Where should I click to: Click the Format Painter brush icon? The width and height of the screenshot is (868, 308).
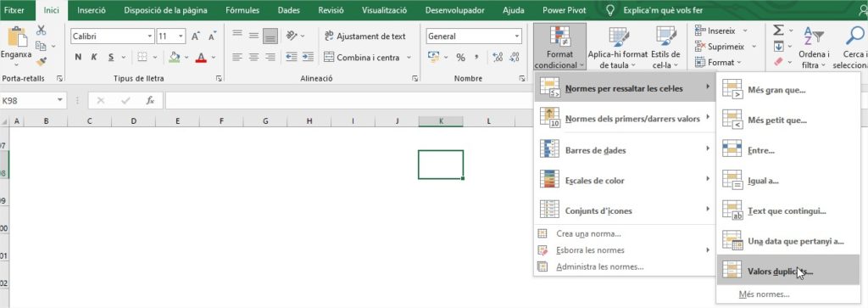pyautogui.click(x=41, y=61)
